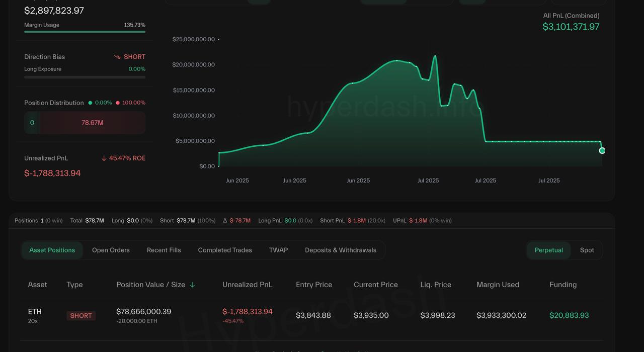The image size is (644, 352).
Task: View the Completed Trades tab
Action: [225, 250]
